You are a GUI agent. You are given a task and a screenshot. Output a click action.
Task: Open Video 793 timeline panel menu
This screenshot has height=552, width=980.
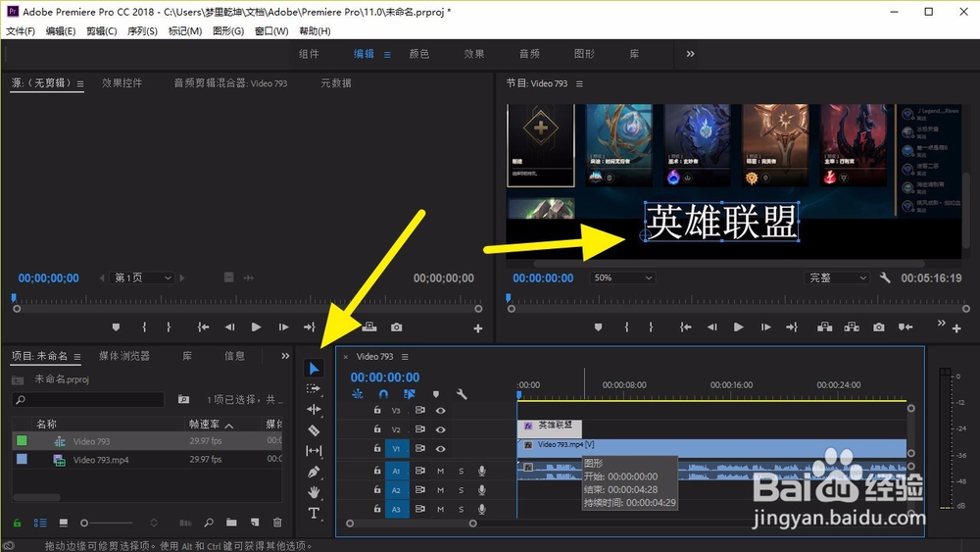tap(405, 356)
